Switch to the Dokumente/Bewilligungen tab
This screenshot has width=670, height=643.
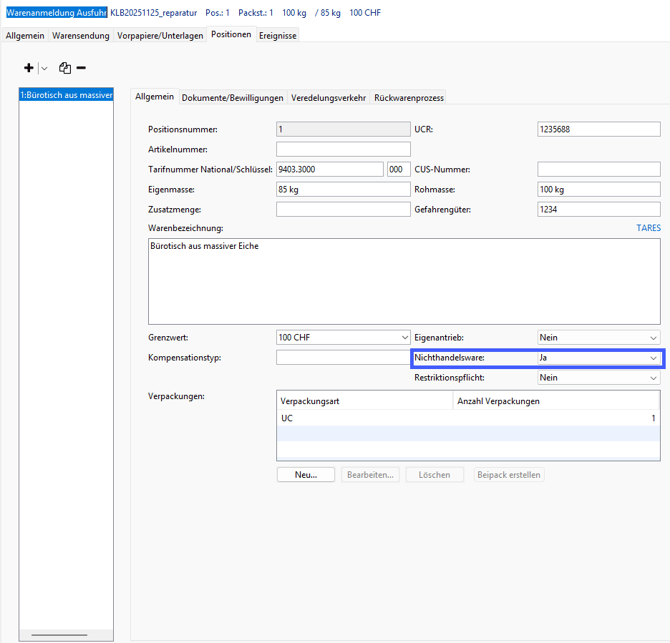point(232,98)
